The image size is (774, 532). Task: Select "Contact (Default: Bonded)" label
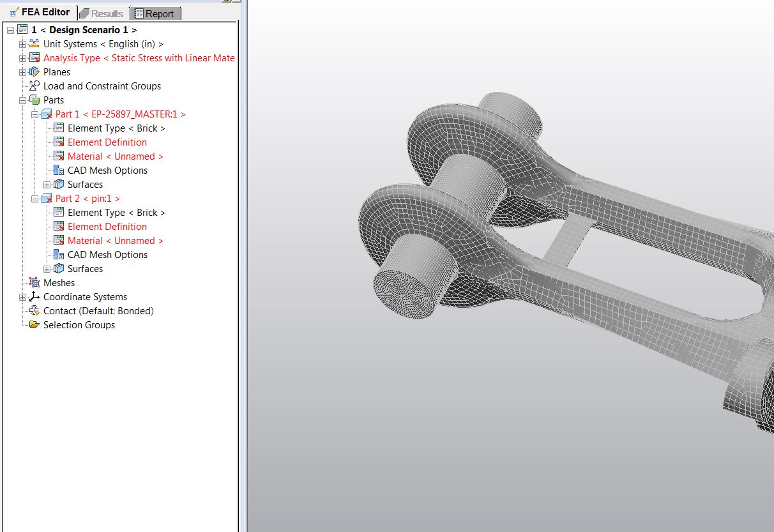pos(98,311)
